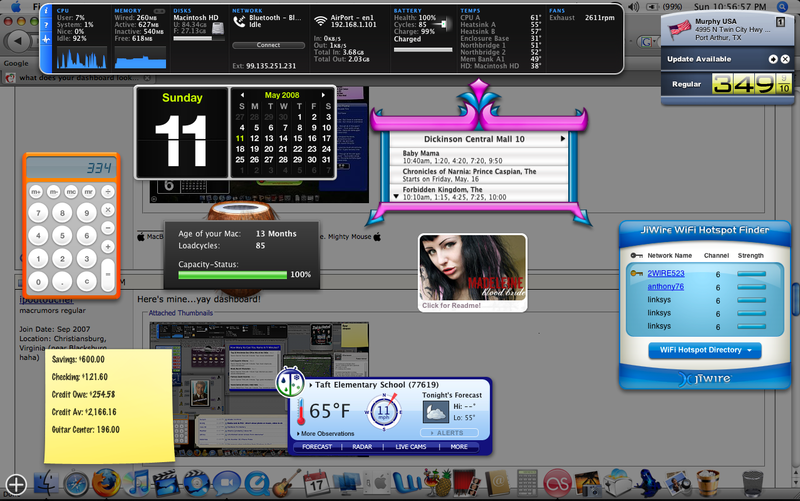Expand More Observations in weather widget
800x501 pixels.
click(x=325, y=433)
